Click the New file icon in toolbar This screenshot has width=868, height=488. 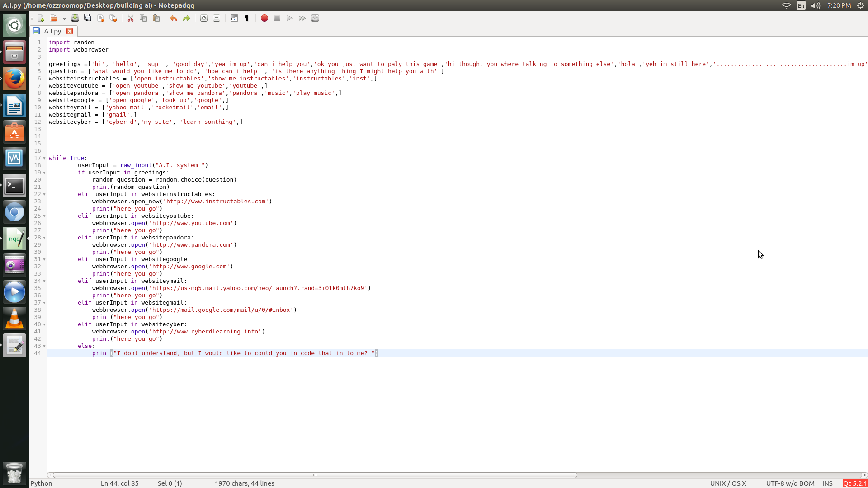(x=41, y=19)
